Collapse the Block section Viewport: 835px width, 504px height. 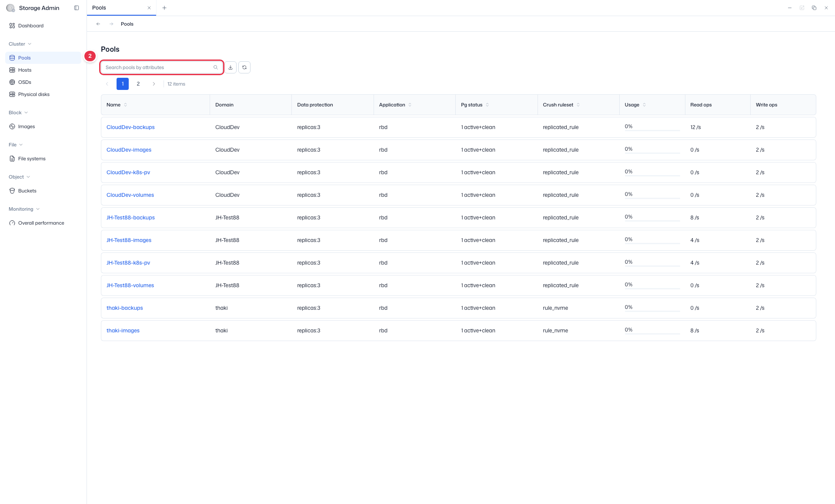(18, 113)
